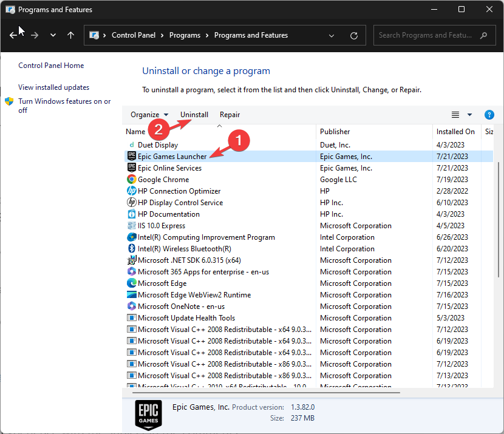Click the IIS 10.0 Express icon
504x434 pixels.
tap(131, 226)
